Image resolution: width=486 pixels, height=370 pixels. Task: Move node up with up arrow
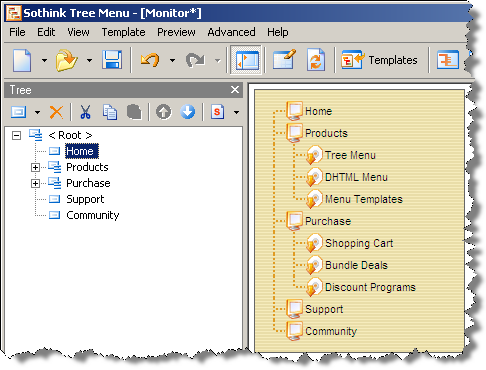click(x=163, y=112)
